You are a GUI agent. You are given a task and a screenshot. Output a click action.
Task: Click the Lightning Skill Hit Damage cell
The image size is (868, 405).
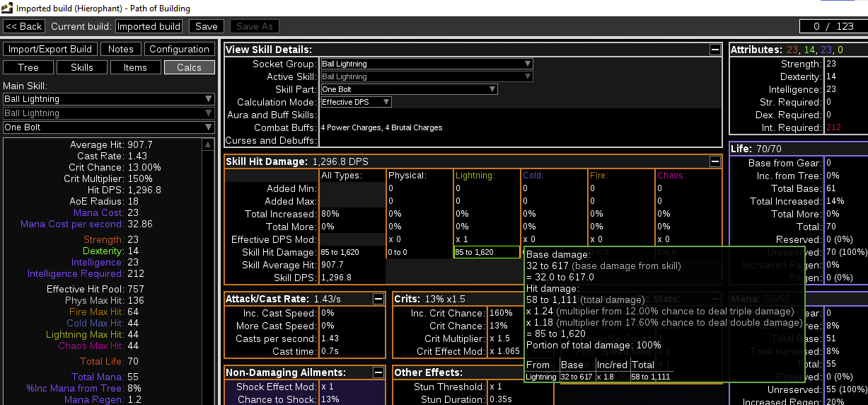(x=487, y=252)
